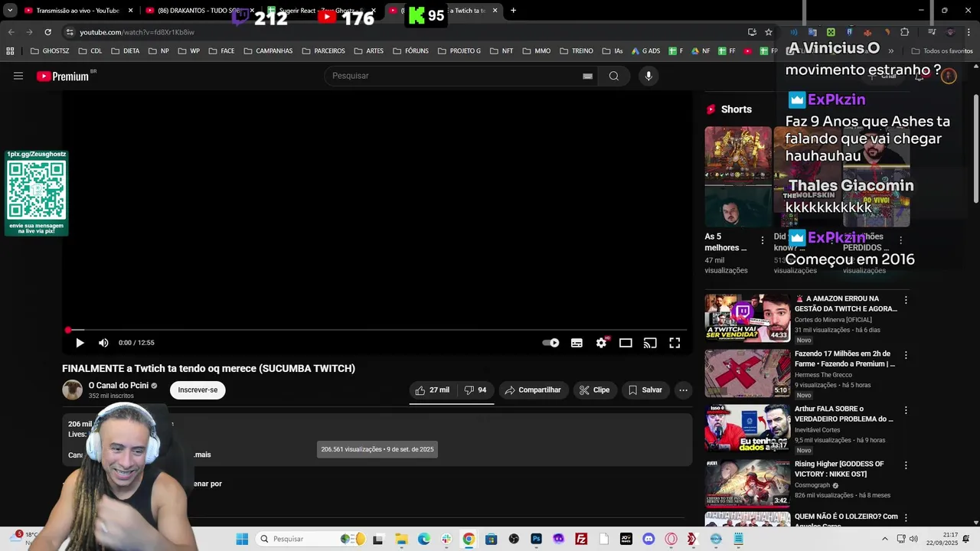Click the address bar URL
980x551 pixels.
point(137,32)
